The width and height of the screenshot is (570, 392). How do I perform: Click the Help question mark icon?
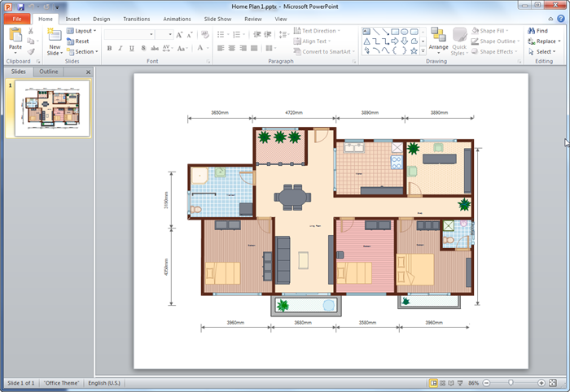point(560,18)
